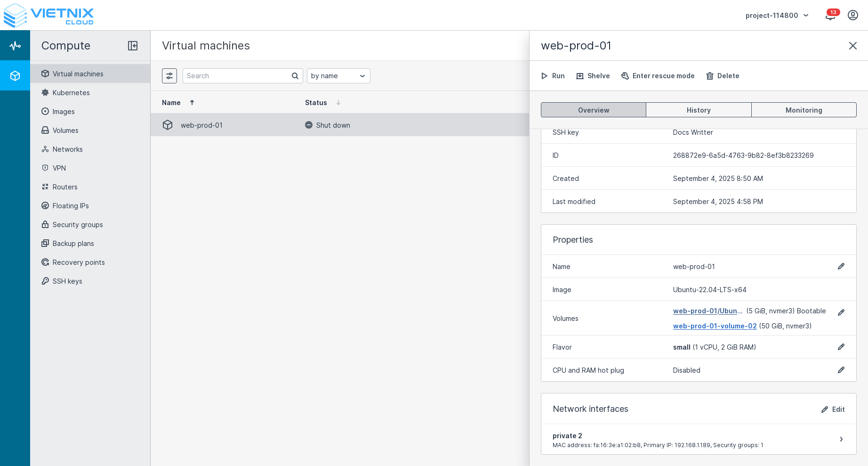The height and width of the screenshot is (466, 868).
Task: Switch to the History tab
Action: click(x=699, y=110)
